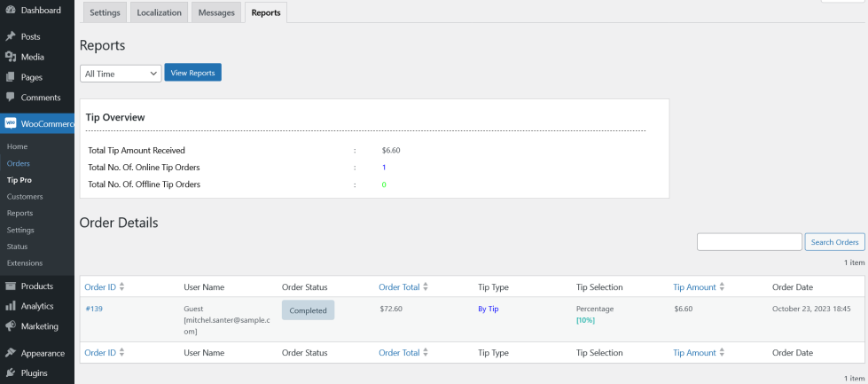Viewport: 868px width, 384px height.
Task: Click the Appearance paintbrush icon
Action: click(x=11, y=352)
